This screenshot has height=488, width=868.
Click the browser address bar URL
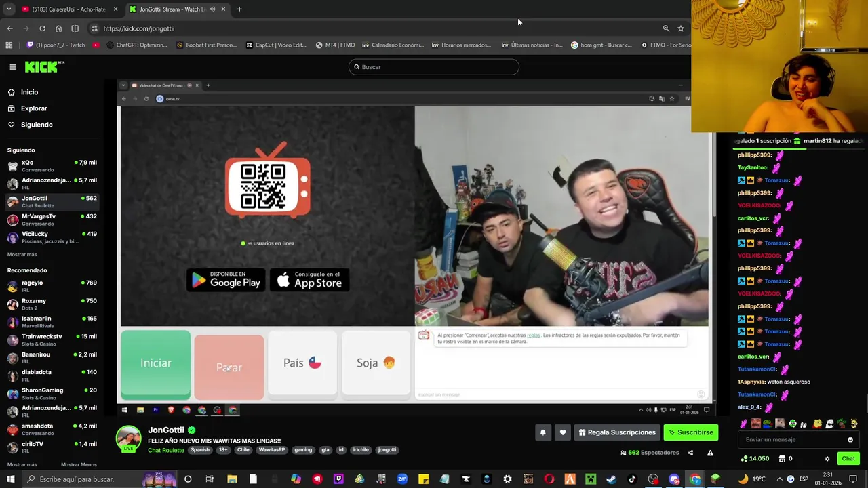point(138,28)
